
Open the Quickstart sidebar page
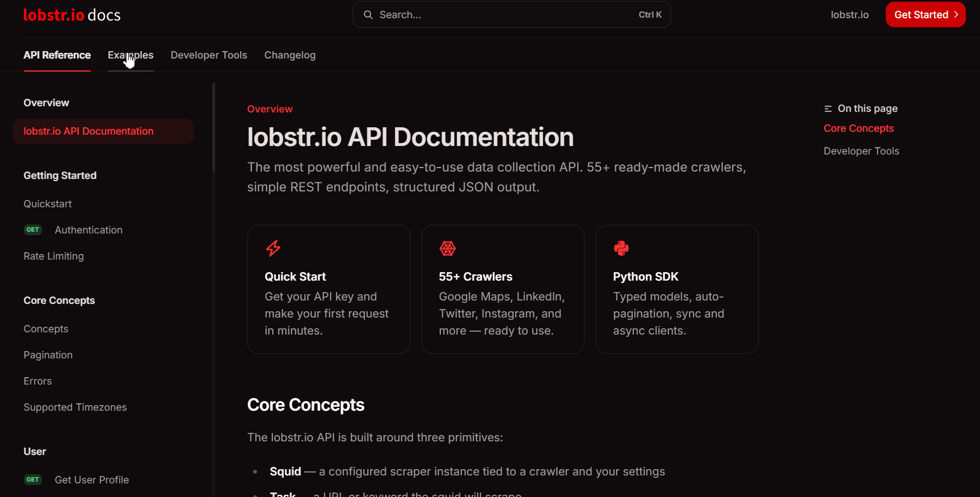tap(48, 204)
